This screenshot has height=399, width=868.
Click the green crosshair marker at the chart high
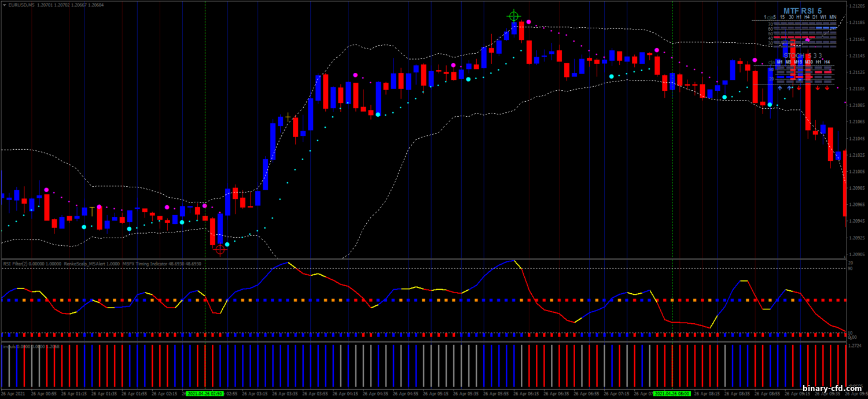tap(513, 16)
